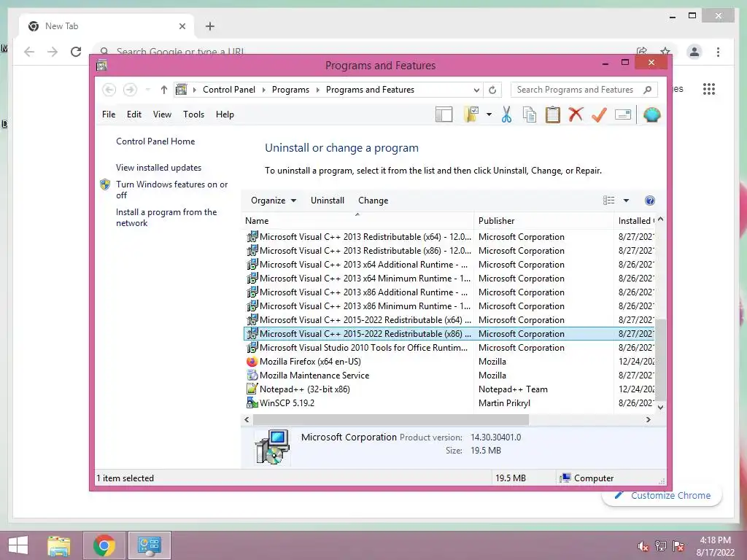
Task: Expand the chevron after Control Panel breadcrumb
Action: pyautogui.click(x=263, y=90)
